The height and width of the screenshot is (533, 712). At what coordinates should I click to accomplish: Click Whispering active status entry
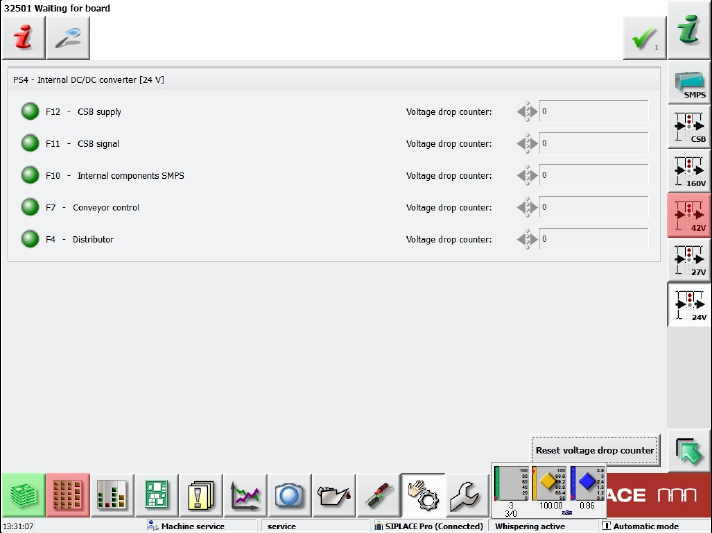530,526
